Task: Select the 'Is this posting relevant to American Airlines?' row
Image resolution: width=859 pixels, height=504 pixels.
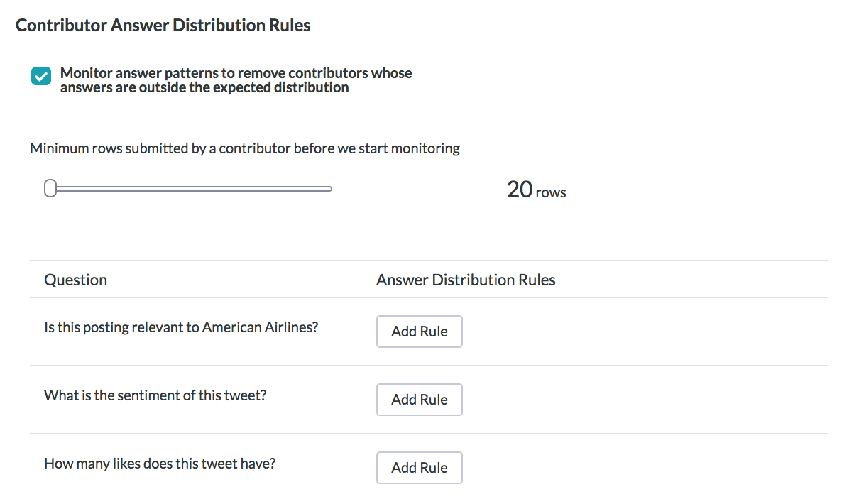Action: 429,332
